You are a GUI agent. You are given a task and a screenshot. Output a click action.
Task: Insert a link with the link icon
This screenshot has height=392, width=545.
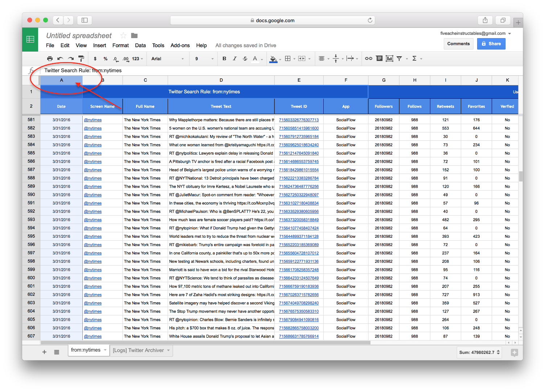368,58
